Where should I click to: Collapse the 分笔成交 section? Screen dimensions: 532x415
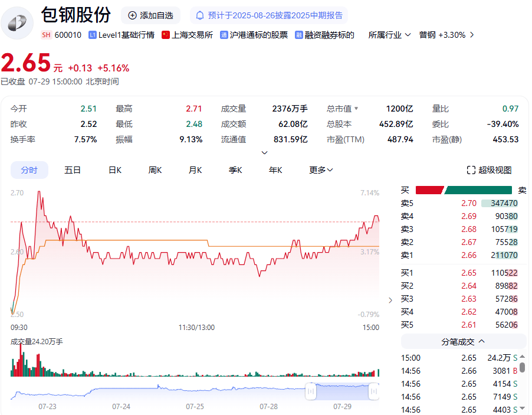463,341
